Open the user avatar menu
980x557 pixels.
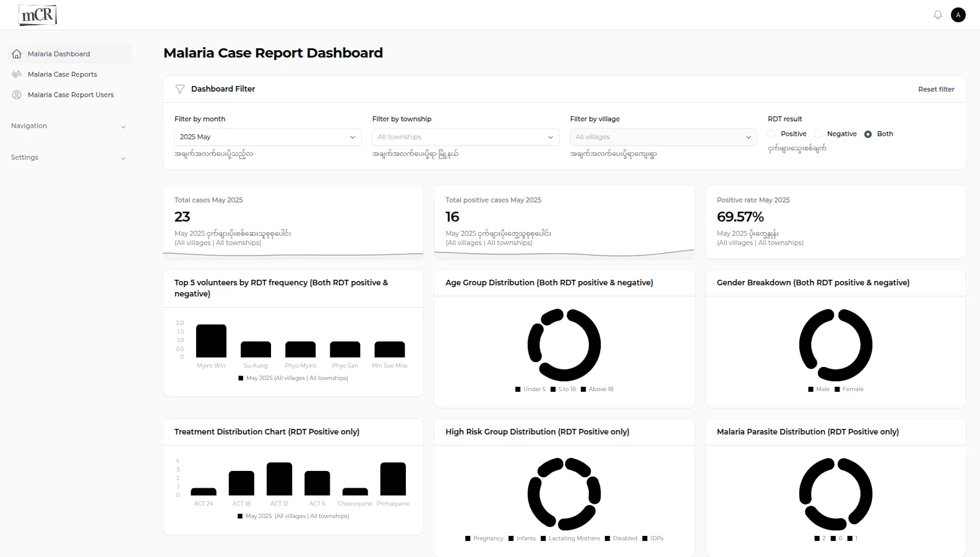(958, 15)
